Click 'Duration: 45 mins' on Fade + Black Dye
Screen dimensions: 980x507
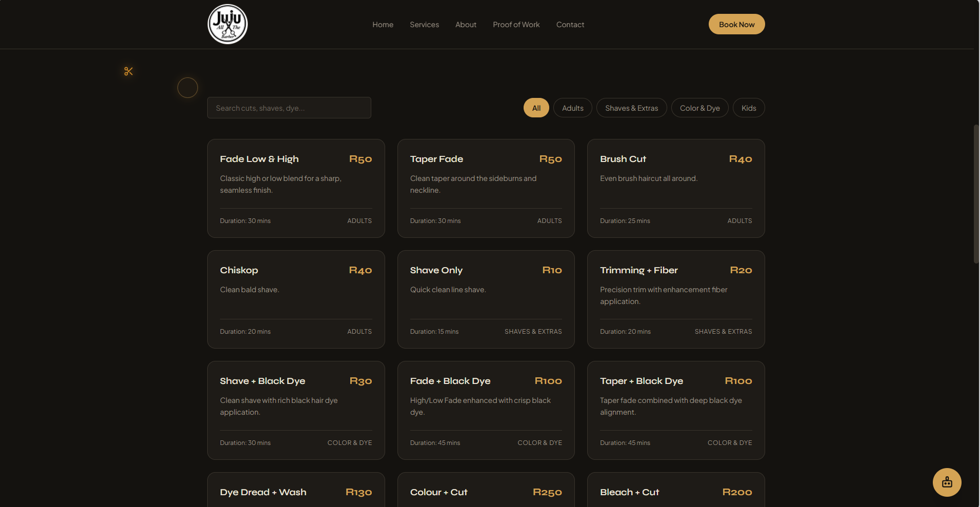[435, 443]
